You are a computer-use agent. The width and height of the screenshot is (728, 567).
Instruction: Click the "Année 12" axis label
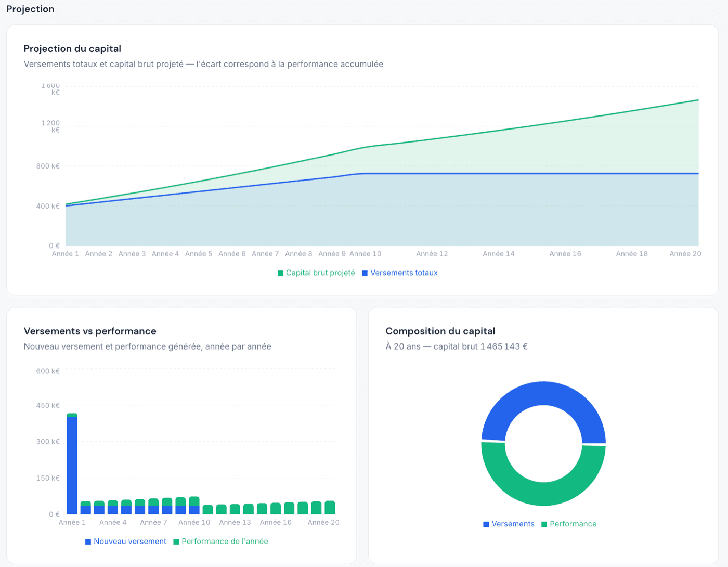click(432, 254)
